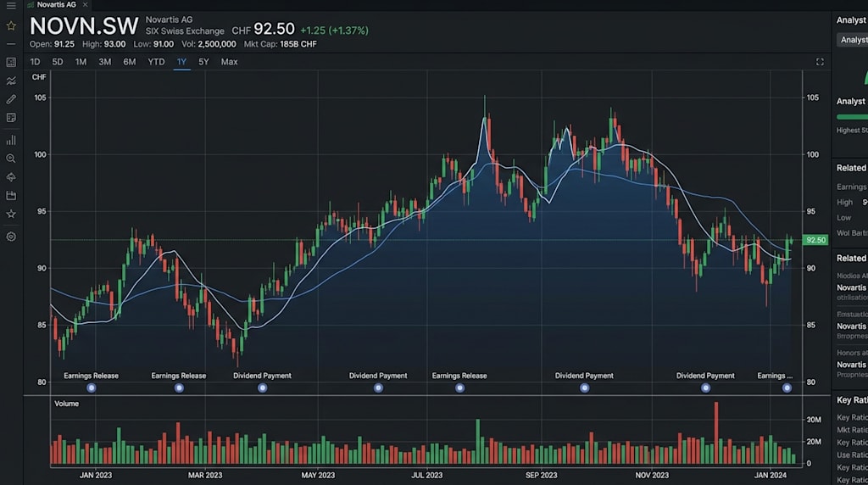Click the magnifier search icon
The width and height of the screenshot is (868, 485).
(x=11, y=159)
